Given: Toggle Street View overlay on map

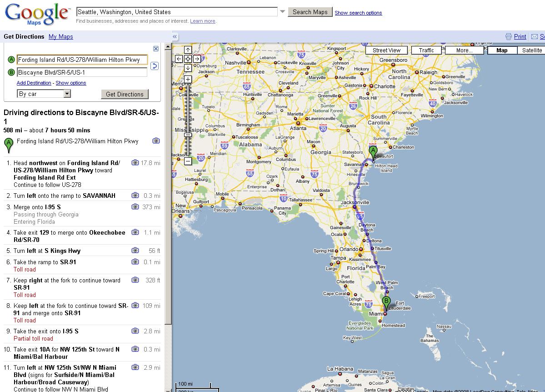Looking at the screenshot, I should pyautogui.click(x=386, y=50).
